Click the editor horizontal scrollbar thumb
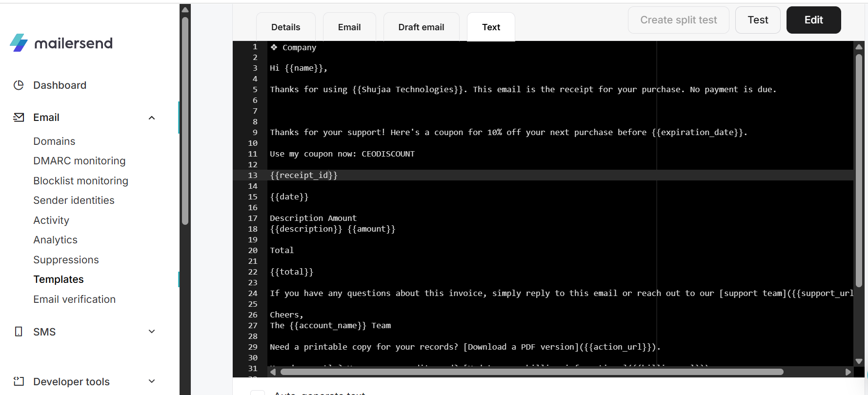Screen dimensions: 868x395 tap(532, 372)
